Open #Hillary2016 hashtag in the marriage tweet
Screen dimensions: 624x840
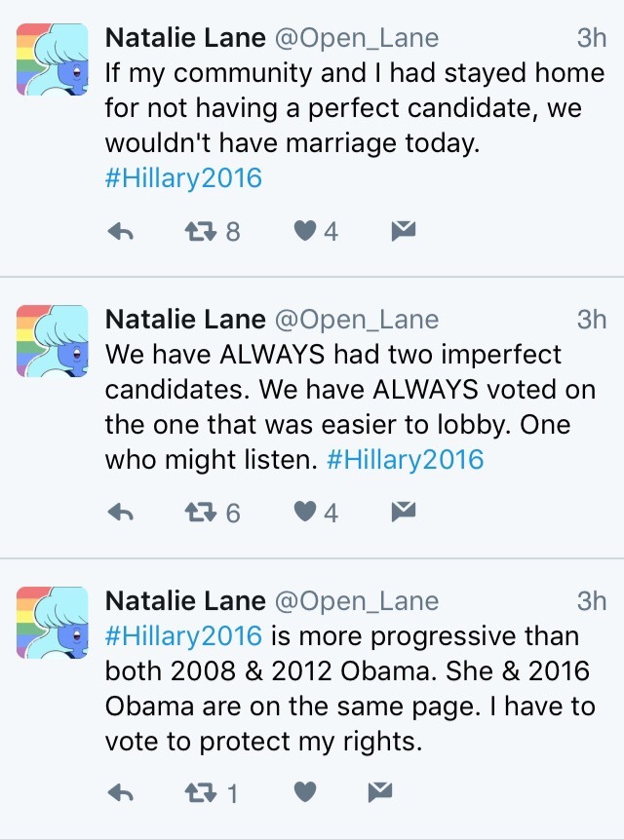coord(183,179)
